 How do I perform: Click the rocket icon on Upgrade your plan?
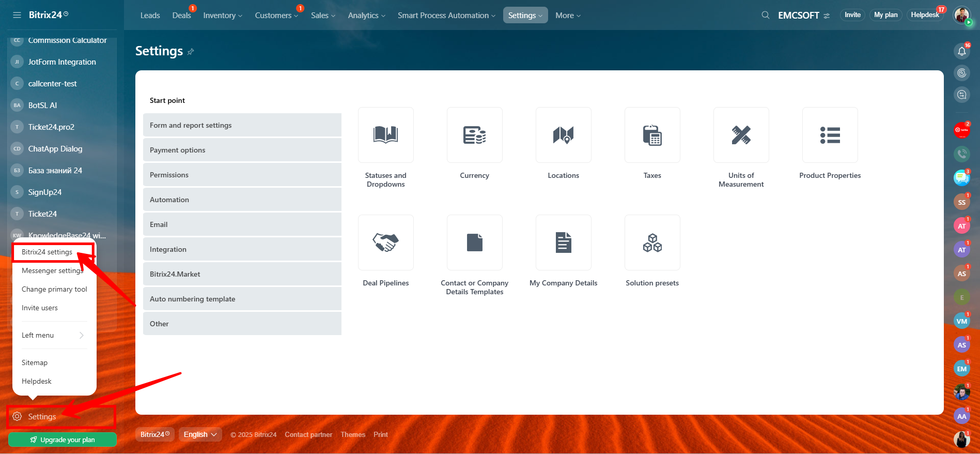[34, 440]
